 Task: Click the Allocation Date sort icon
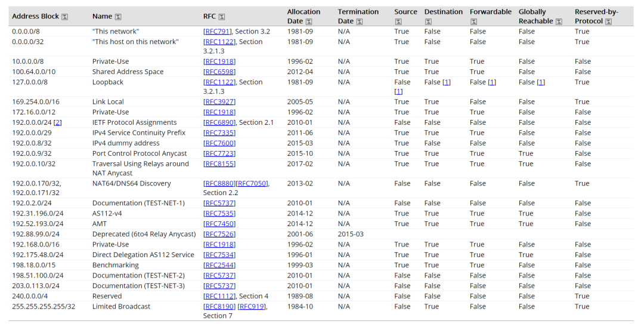[309, 21]
